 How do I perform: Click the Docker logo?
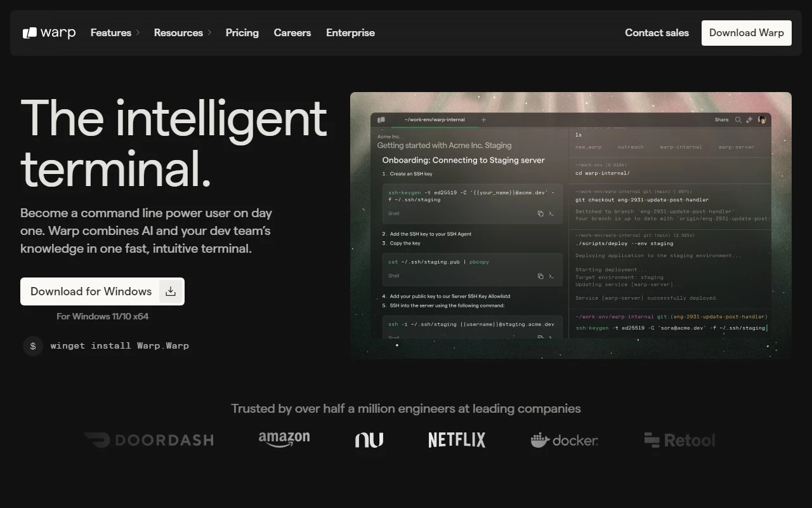(x=565, y=440)
